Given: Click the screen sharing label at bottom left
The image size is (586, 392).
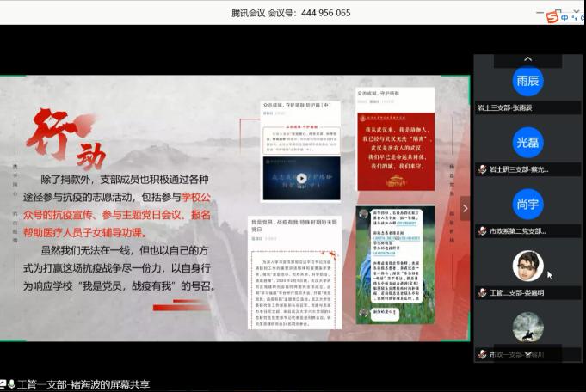Looking at the screenshot, I should coord(83,385).
